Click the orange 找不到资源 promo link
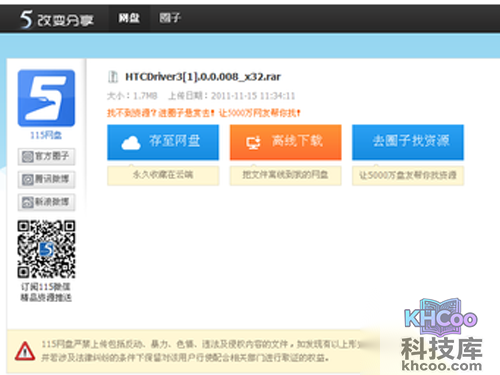The width and height of the screenshot is (500, 375). tap(203, 113)
